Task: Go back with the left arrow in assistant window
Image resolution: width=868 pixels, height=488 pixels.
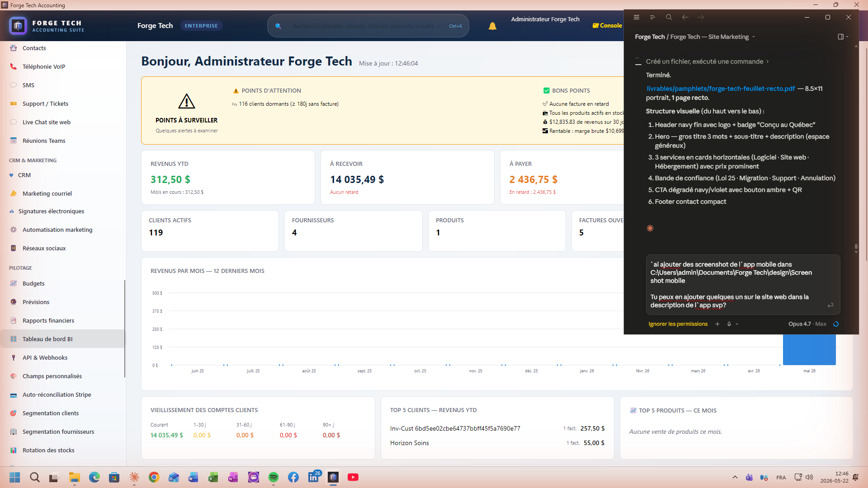Action: pos(685,17)
